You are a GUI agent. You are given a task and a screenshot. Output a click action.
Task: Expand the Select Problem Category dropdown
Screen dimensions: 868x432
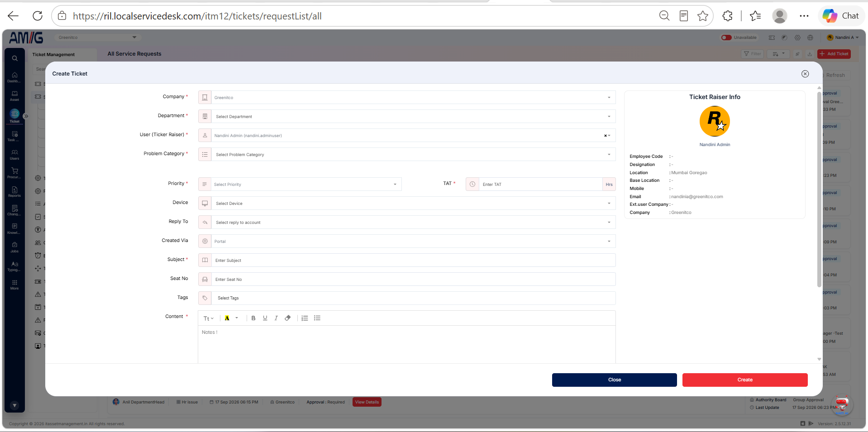click(407, 154)
